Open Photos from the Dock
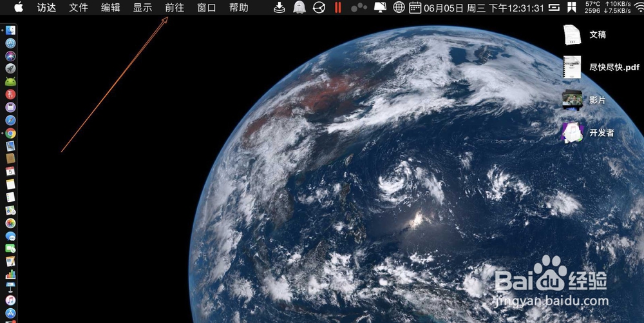 coord(10,223)
